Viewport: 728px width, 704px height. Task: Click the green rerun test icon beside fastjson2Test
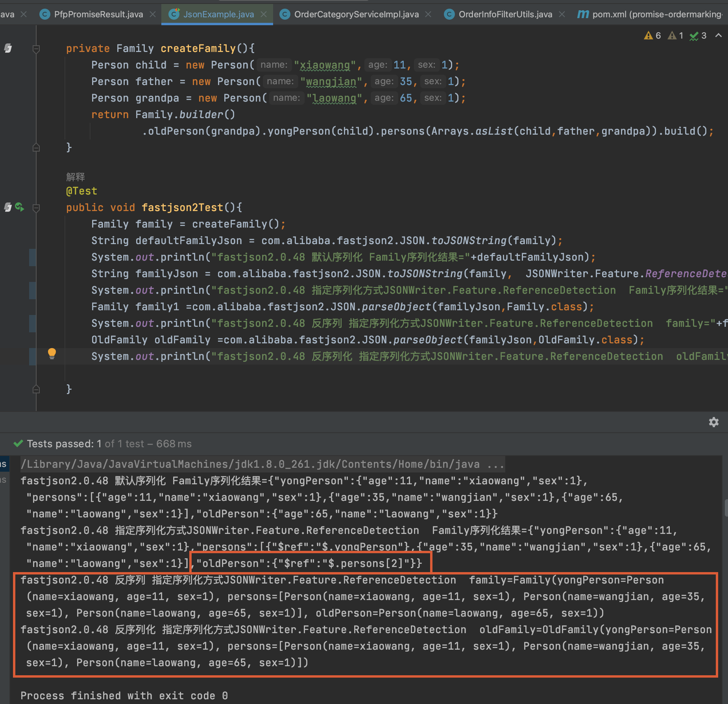click(19, 207)
